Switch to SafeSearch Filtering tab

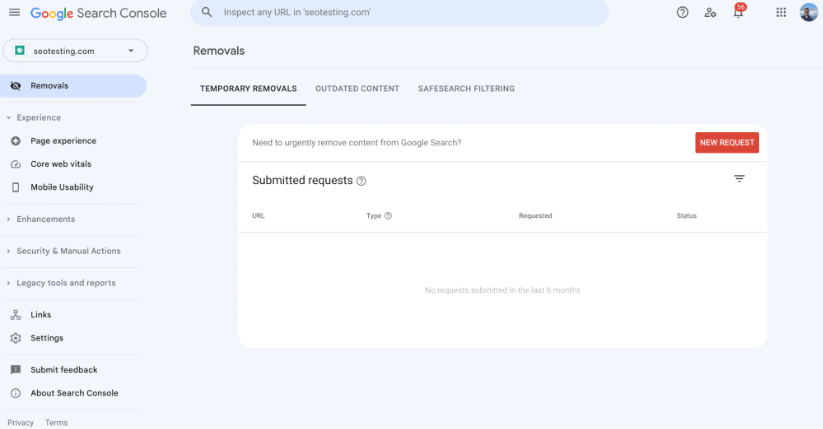click(x=466, y=89)
